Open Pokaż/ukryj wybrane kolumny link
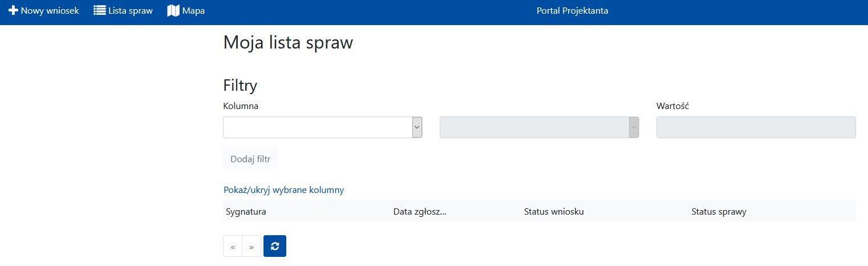 (x=283, y=190)
